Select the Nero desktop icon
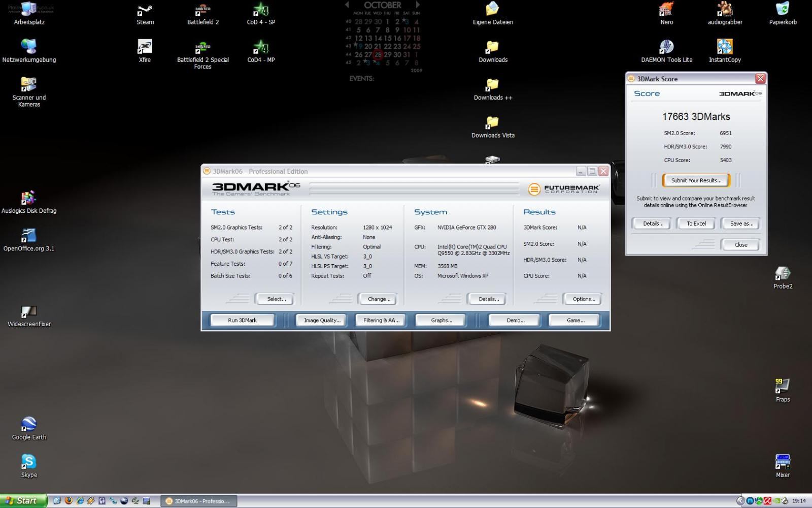The height and width of the screenshot is (508, 812). [x=666, y=13]
